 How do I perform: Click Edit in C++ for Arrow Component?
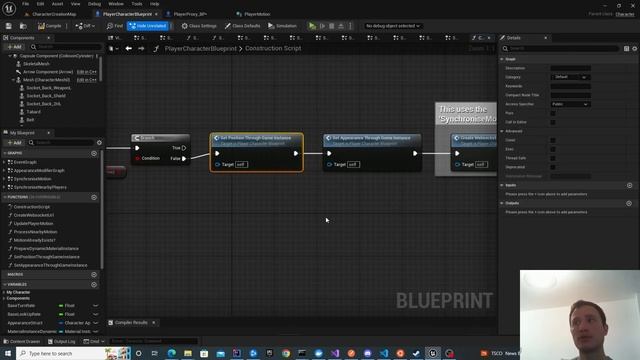(x=87, y=72)
